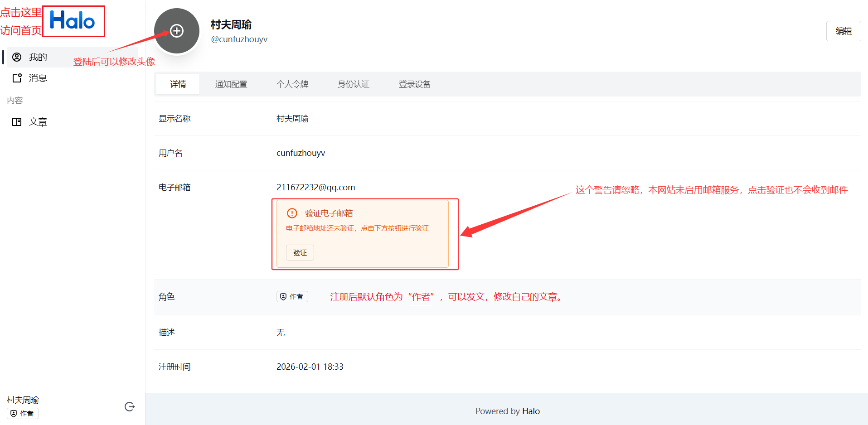Switch to the 详情 tab
This screenshot has width=868, height=425.
178,84
